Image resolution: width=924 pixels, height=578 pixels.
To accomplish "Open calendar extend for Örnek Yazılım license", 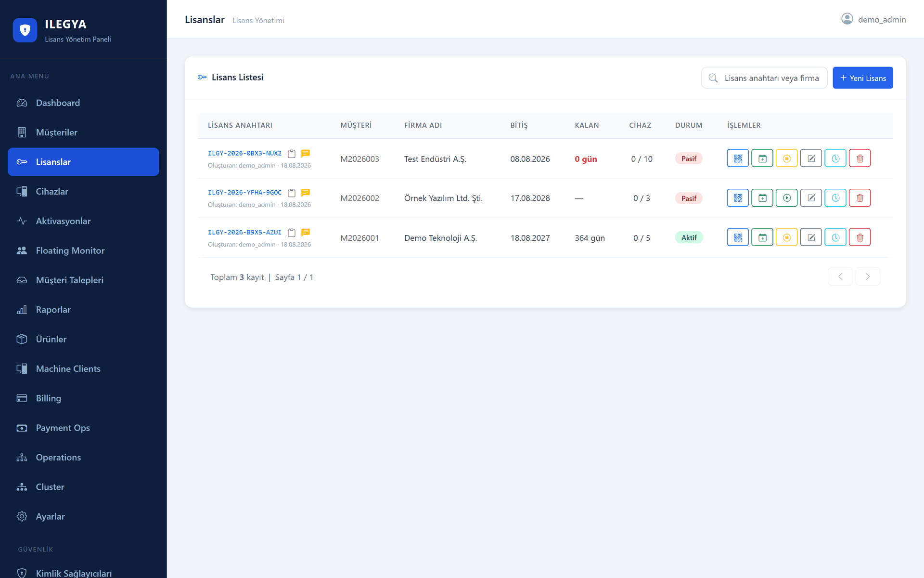I will (x=762, y=198).
